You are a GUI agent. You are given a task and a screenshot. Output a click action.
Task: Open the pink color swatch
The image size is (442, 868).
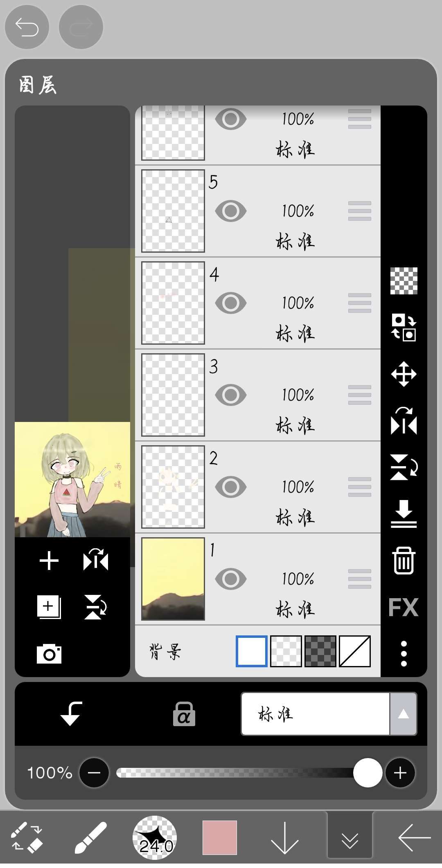220,838
